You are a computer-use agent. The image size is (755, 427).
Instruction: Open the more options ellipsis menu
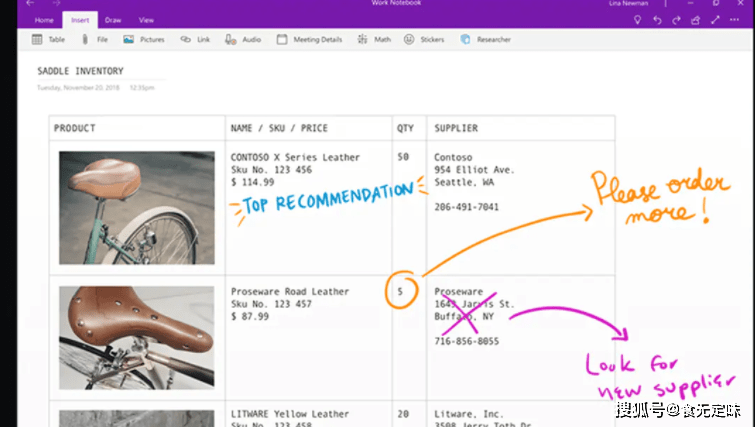(x=734, y=20)
